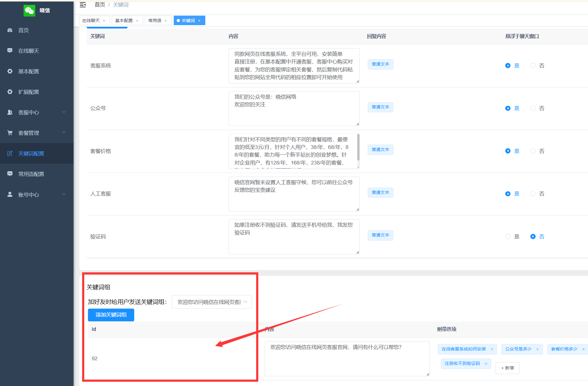Open 普通文本 reply type for 公众号
The height and width of the screenshot is (386, 588).
[380, 107]
